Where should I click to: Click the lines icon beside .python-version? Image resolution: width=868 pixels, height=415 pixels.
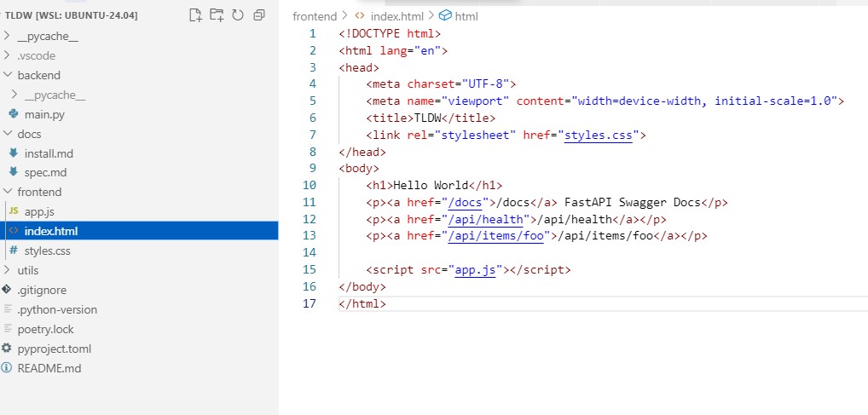(x=7, y=309)
